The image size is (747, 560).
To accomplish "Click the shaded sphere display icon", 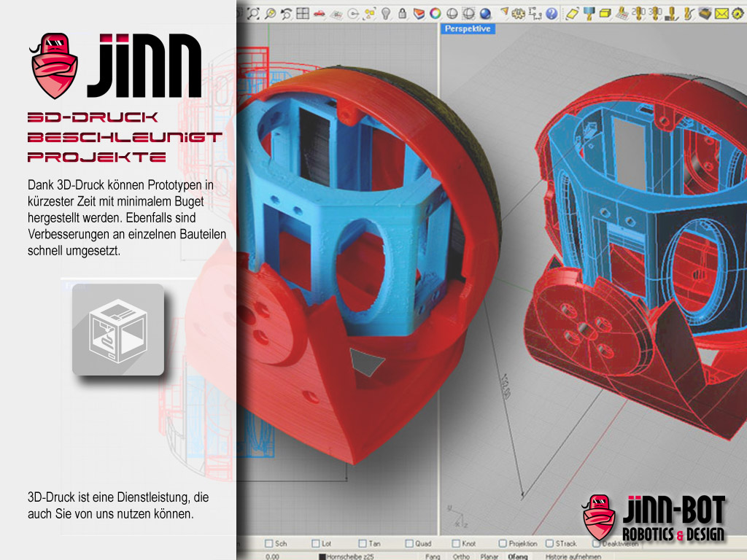I will tap(452, 13).
